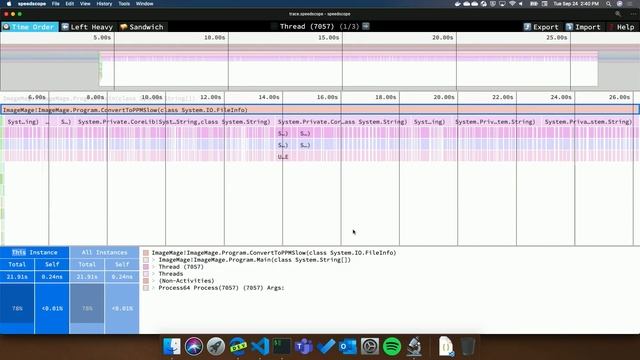Click the first System.Private.CoreLib frame
The width and height of the screenshot is (640, 360).
174,122
